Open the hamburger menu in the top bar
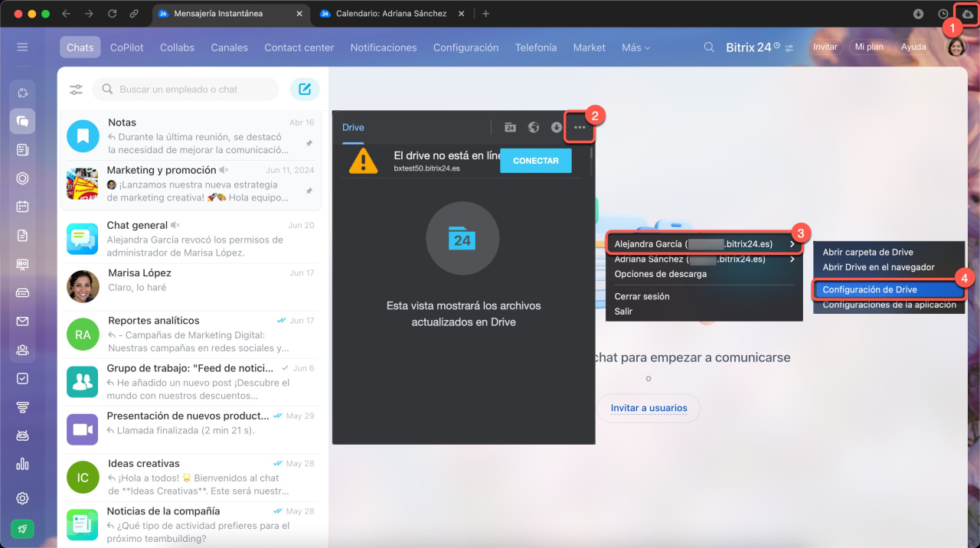Viewport: 980px width, 548px height. coord(22,47)
